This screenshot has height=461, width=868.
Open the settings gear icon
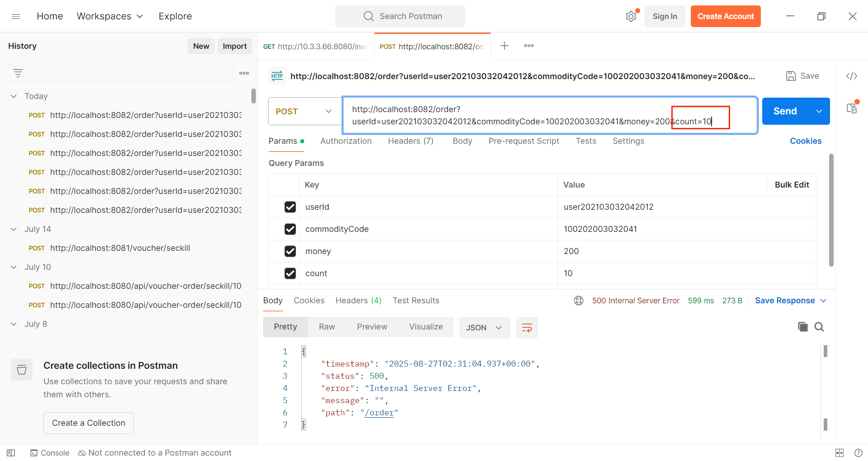[x=631, y=16]
